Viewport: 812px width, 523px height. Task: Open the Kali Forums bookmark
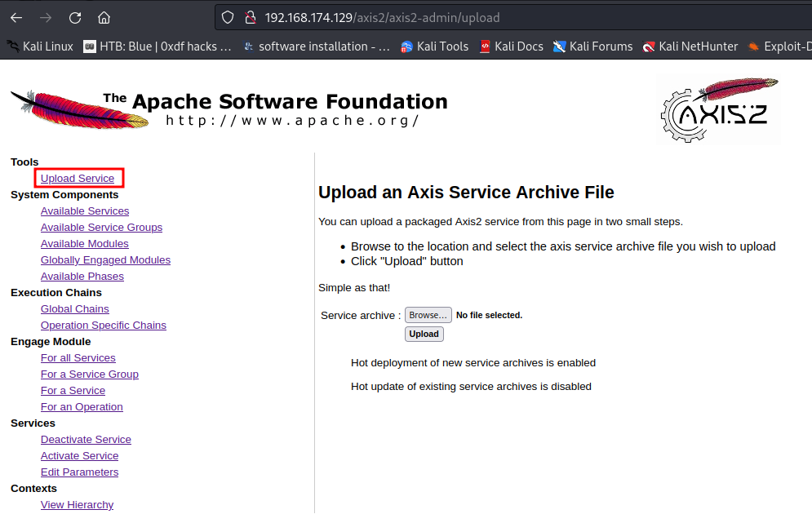coord(593,47)
